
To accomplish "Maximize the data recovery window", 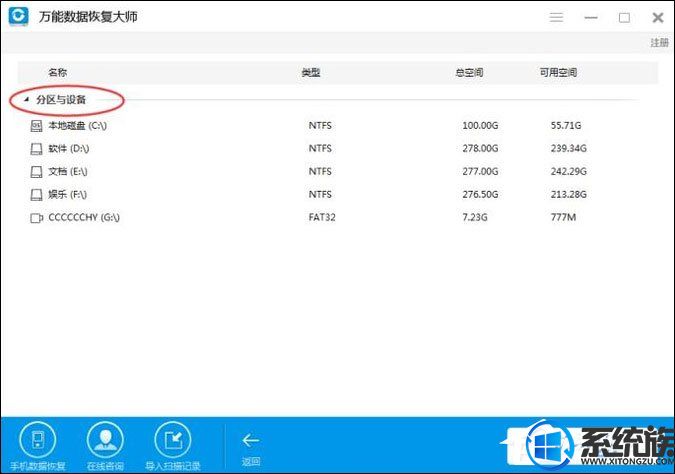I will (x=624, y=18).
